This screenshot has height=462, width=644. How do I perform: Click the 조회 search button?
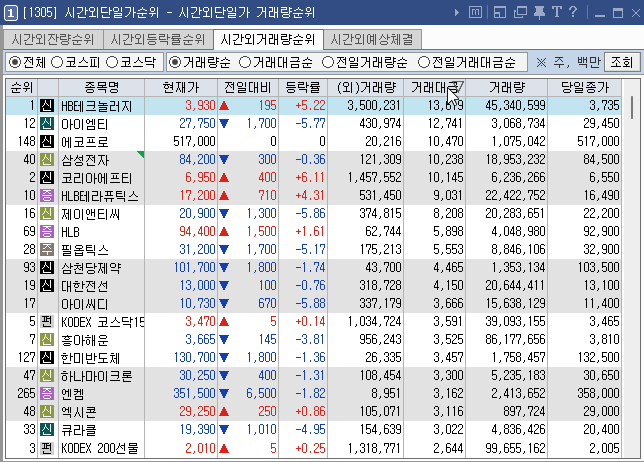click(x=622, y=62)
